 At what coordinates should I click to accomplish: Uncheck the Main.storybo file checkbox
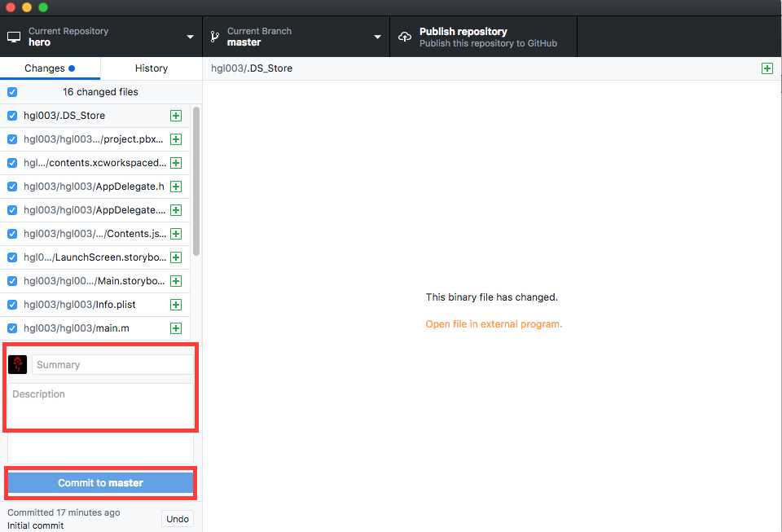12,281
